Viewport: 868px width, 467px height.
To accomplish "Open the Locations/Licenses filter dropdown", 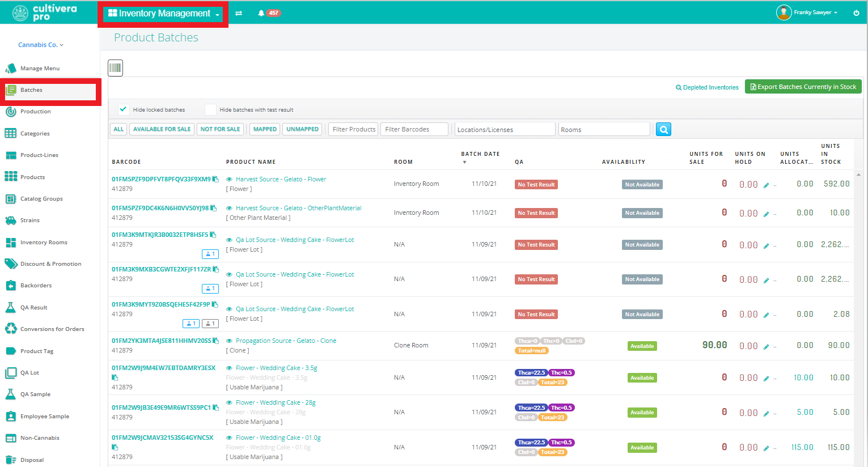I will pos(505,129).
